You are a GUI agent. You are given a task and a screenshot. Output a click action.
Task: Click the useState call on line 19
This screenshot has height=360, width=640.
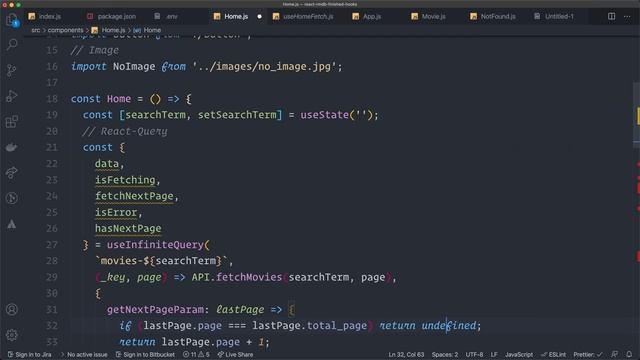click(324, 115)
